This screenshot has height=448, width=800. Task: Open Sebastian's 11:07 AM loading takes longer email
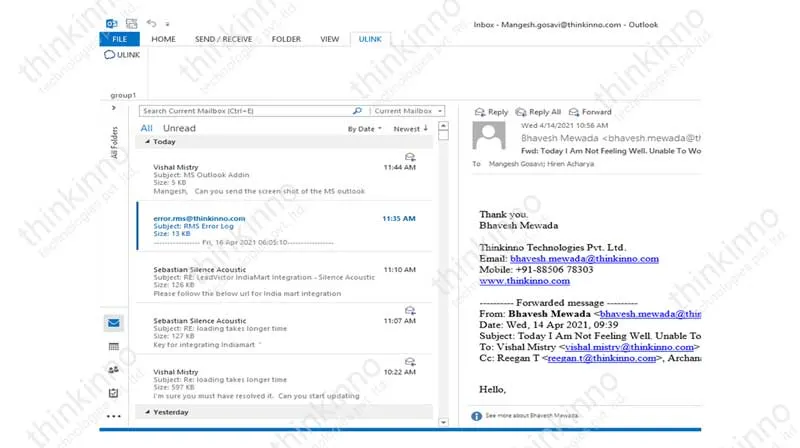point(284,329)
